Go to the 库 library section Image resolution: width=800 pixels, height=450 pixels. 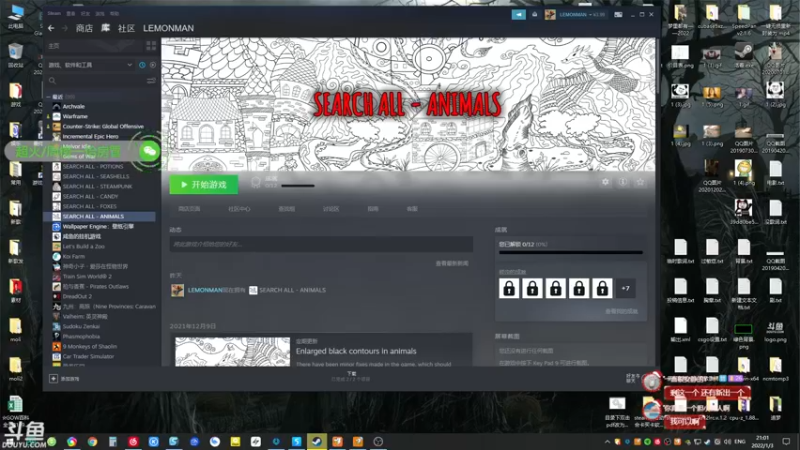[x=105, y=28]
